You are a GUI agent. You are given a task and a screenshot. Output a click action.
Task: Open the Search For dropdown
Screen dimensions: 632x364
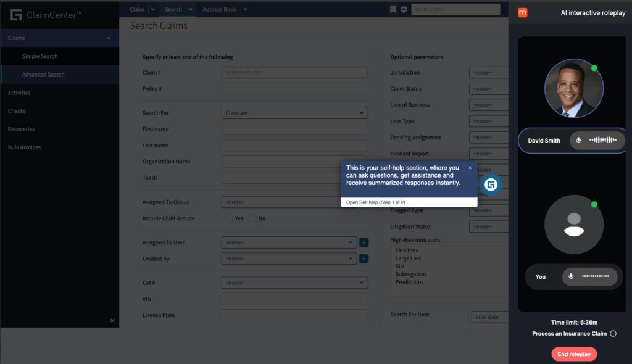click(294, 113)
